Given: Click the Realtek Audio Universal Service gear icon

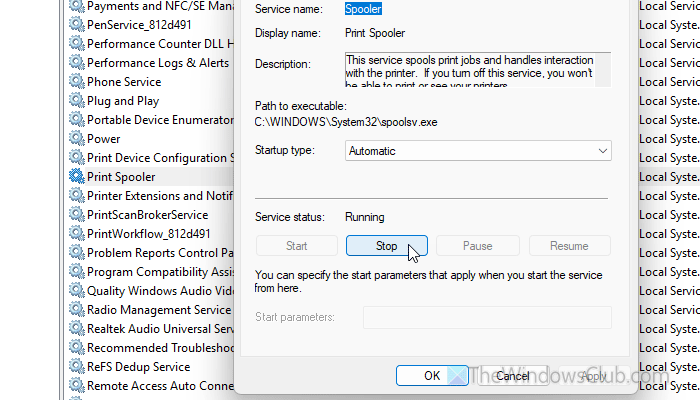Looking at the screenshot, I should (x=77, y=328).
